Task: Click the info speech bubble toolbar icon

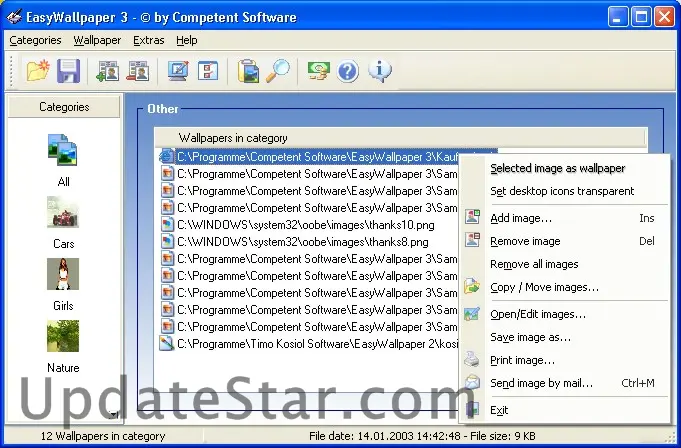Action: 380,71
